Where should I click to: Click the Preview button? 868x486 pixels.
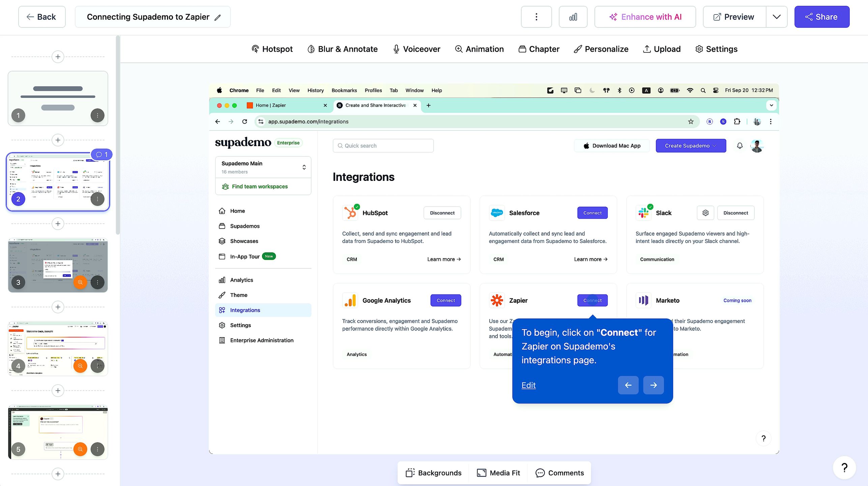pos(734,17)
